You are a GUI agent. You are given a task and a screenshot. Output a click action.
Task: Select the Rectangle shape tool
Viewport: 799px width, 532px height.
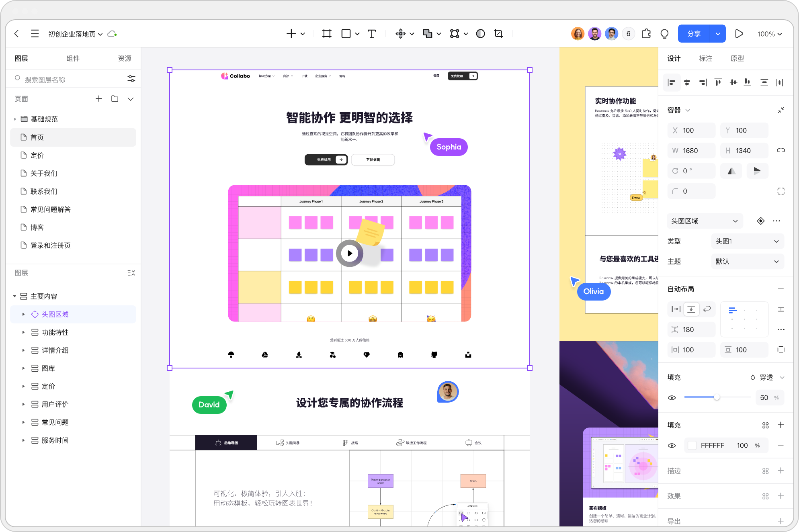coord(346,34)
